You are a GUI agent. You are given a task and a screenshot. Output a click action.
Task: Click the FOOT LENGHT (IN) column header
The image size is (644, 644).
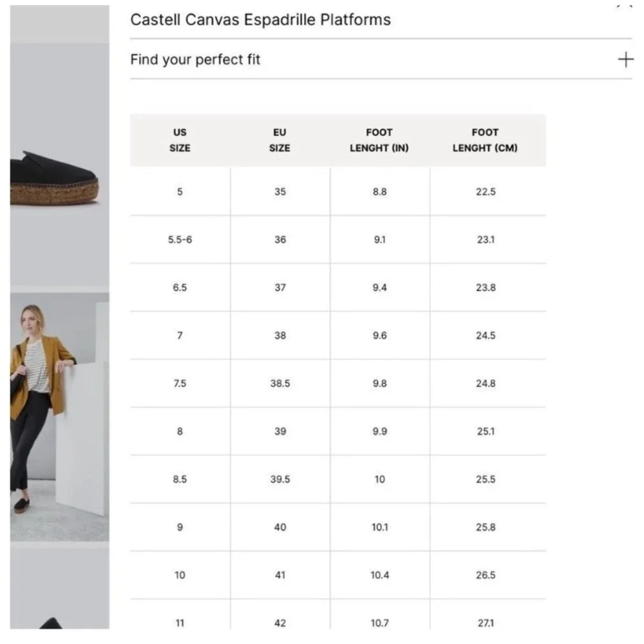point(379,140)
